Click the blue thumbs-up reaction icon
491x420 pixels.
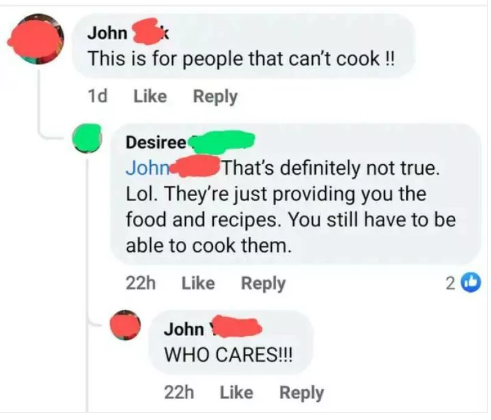click(x=471, y=283)
